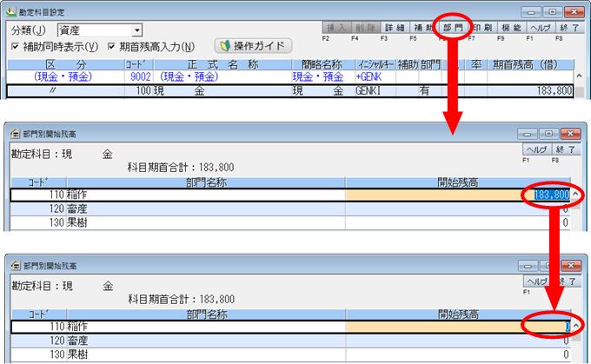Close the middle 部門別開始残高 window

coord(570,134)
